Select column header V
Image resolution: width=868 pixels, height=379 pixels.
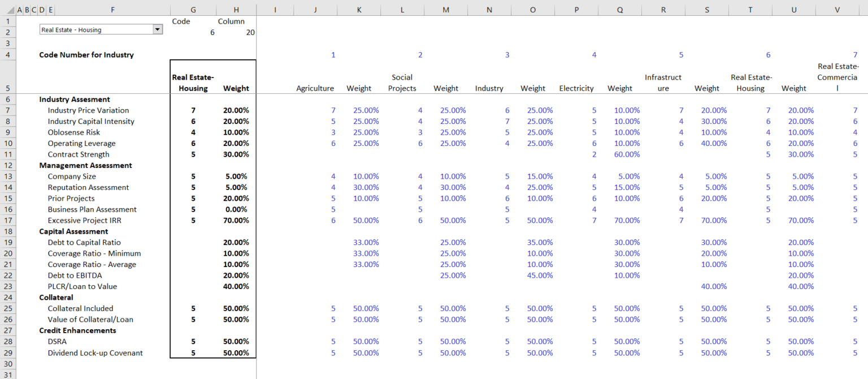tap(836, 9)
